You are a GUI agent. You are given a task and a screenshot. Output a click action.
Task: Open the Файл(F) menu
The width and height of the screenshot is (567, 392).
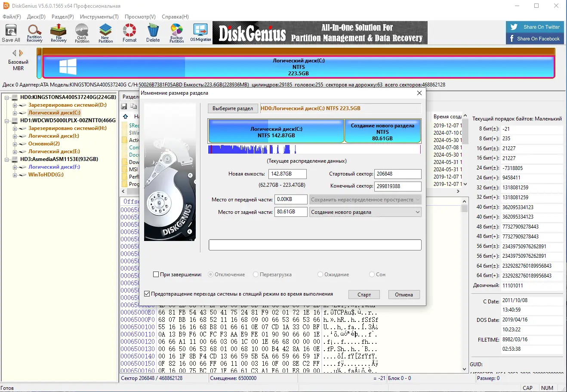pyautogui.click(x=12, y=17)
